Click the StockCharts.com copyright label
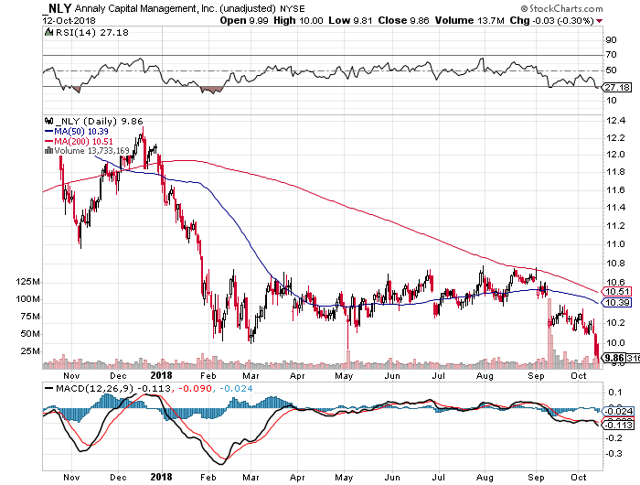Viewport: 640px width, 485px height. click(x=562, y=9)
